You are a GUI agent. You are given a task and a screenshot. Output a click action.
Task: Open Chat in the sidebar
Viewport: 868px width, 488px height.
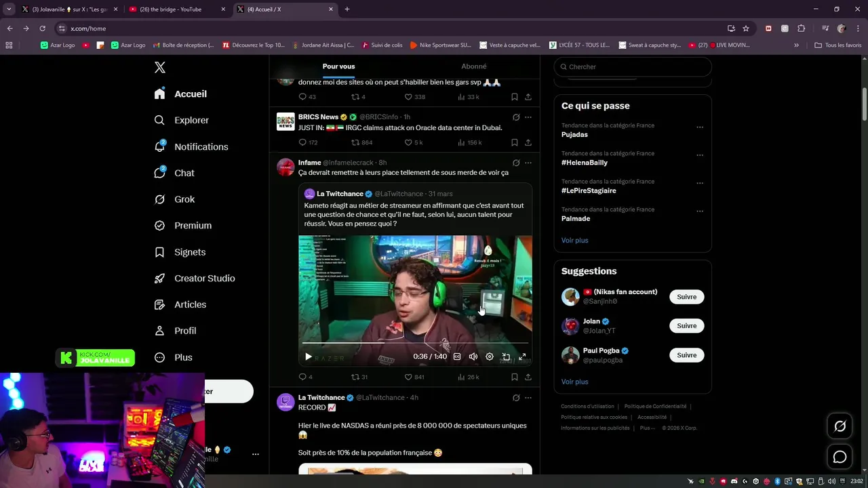click(x=174, y=173)
